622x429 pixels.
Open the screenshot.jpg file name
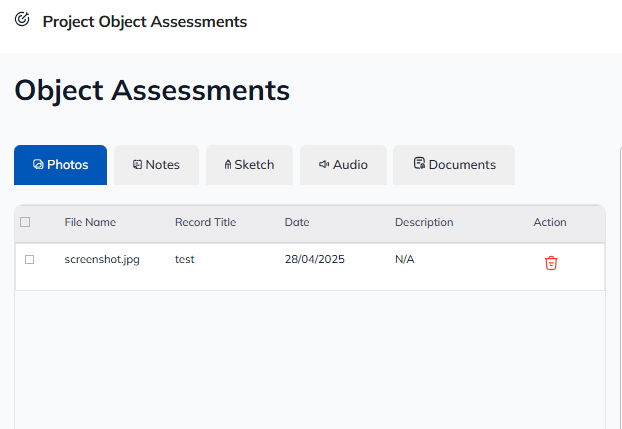[102, 260]
